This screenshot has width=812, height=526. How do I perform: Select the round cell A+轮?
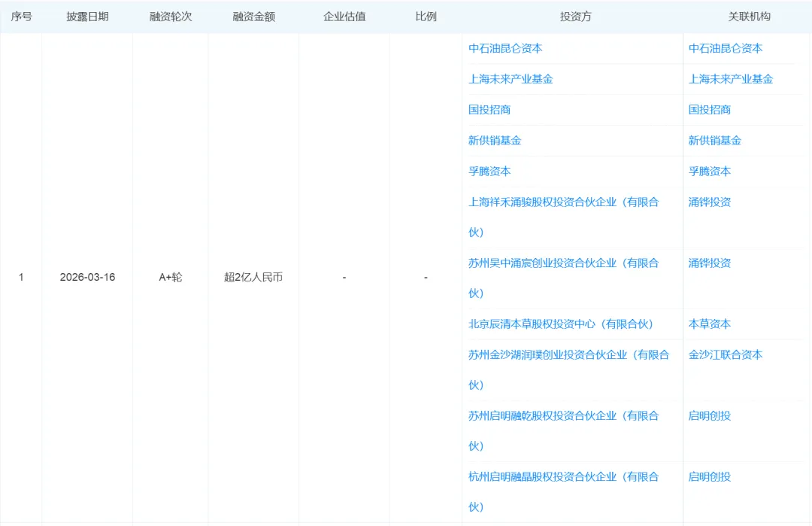(171, 277)
